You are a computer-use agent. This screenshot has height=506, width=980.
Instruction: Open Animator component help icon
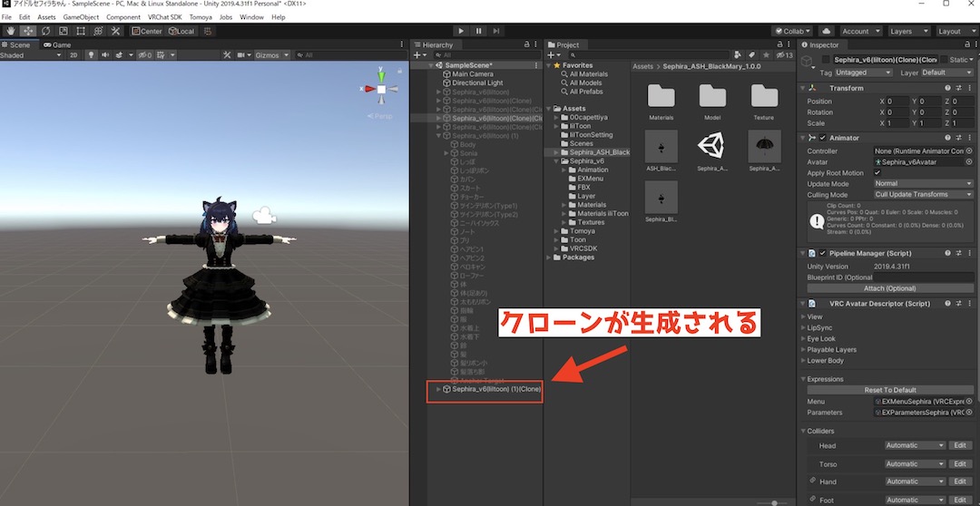947,138
